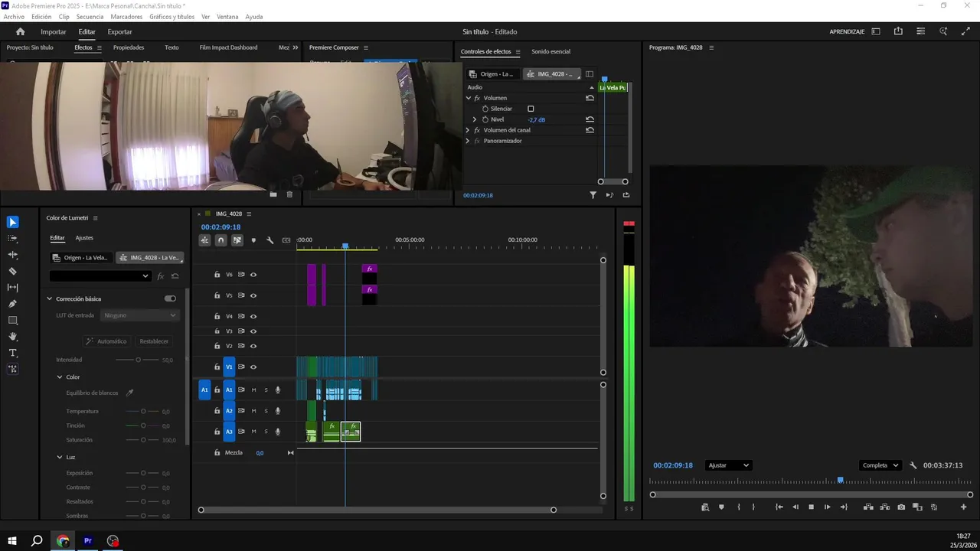Enable voice-over record on track A3
The image size is (980, 551).
pos(278,432)
